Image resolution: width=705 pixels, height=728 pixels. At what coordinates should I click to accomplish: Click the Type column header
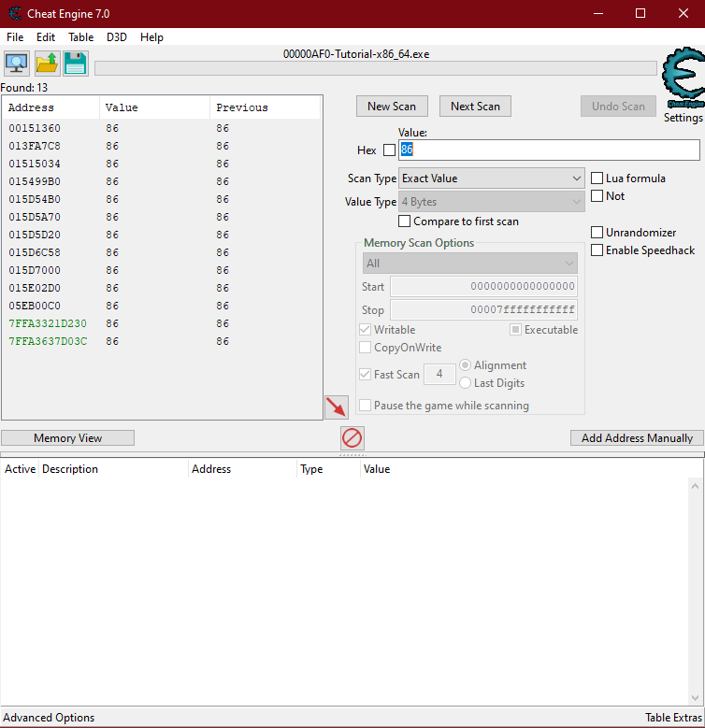point(328,469)
